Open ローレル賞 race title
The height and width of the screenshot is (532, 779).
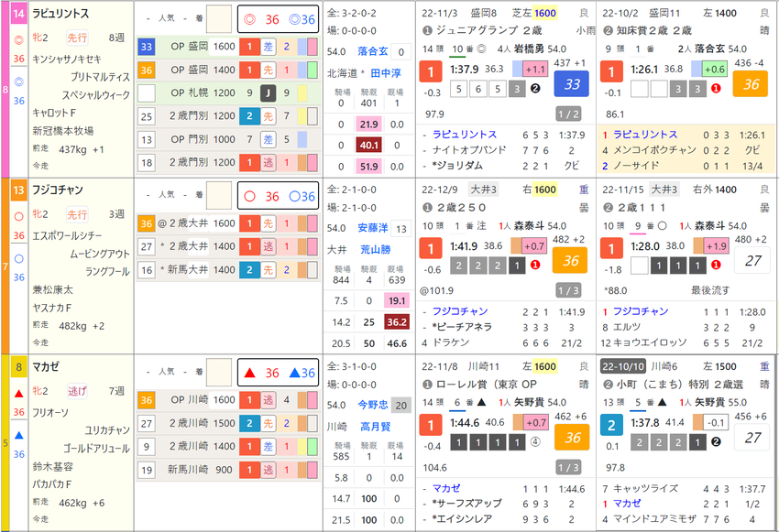tap(487, 384)
